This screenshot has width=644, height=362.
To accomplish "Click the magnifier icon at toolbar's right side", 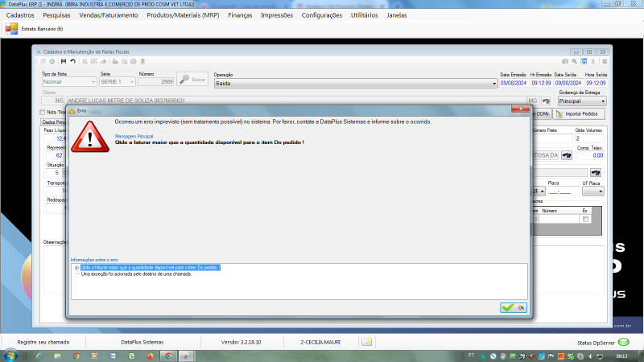I will coord(575,62).
